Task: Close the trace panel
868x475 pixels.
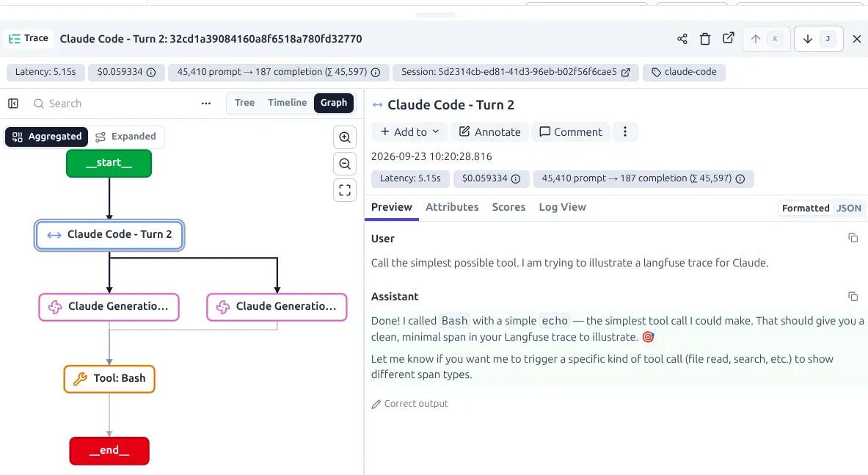Action: click(857, 39)
